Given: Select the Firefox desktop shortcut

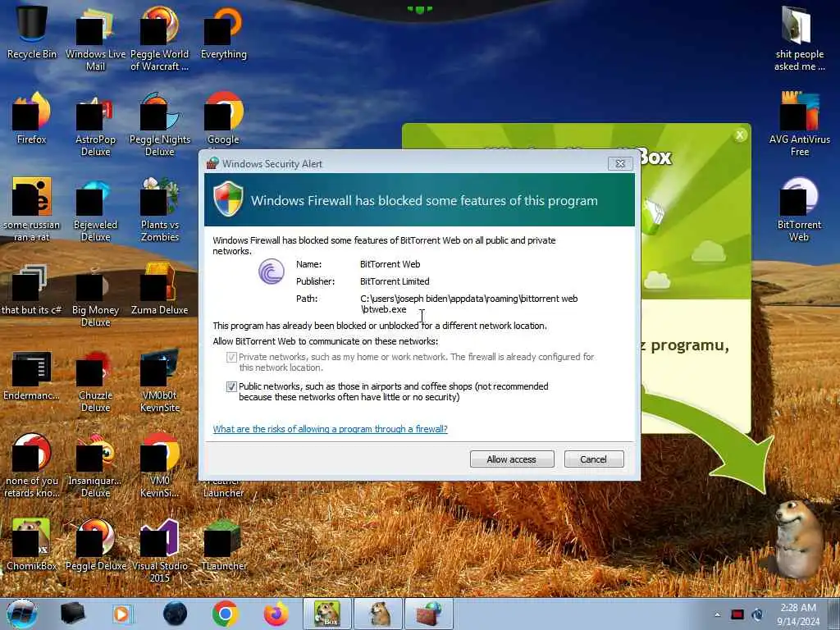Looking at the screenshot, I should [32, 118].
